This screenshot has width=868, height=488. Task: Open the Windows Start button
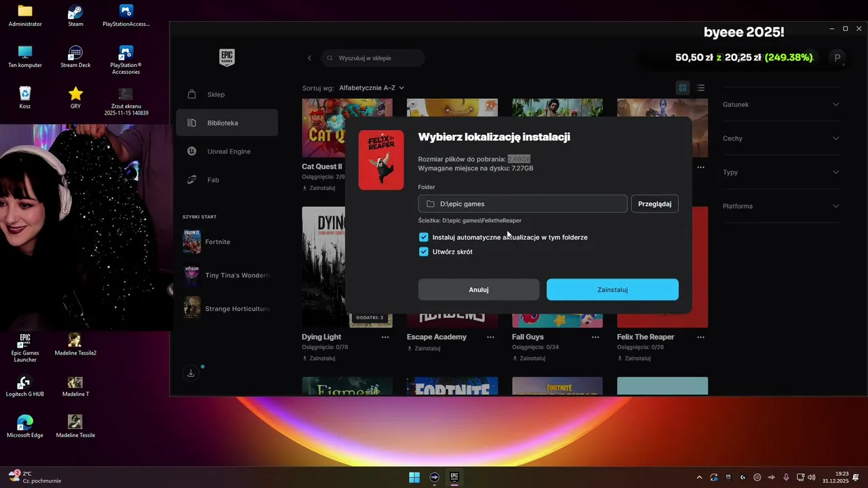tap(414, 477)
